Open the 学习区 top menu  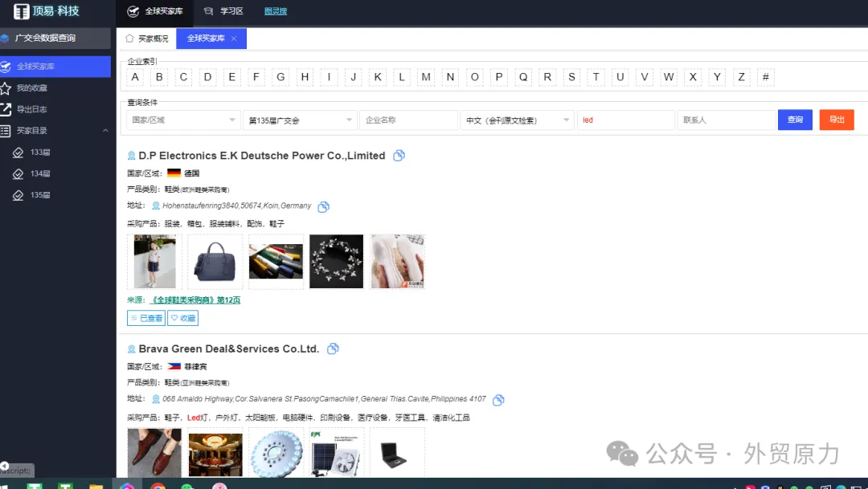coord(223,11)
